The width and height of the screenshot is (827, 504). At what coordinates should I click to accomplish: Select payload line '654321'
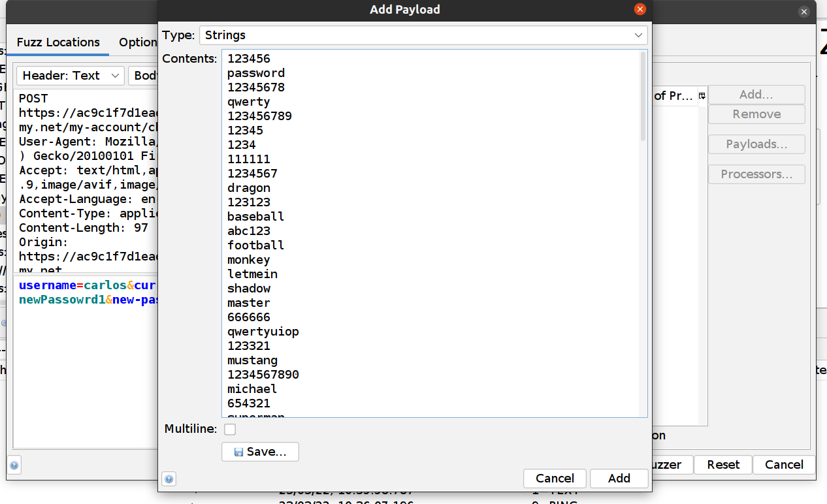(249, 403)
